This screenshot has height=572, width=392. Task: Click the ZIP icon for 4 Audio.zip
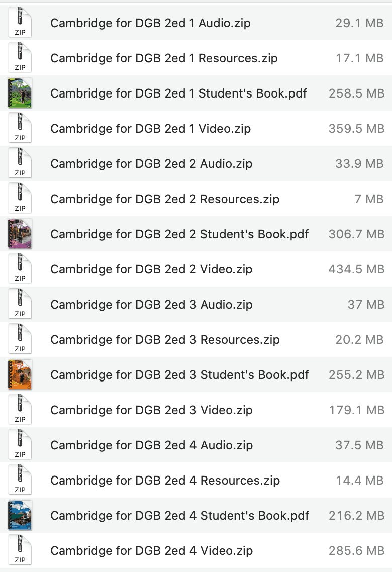click(x=20, y=445)
